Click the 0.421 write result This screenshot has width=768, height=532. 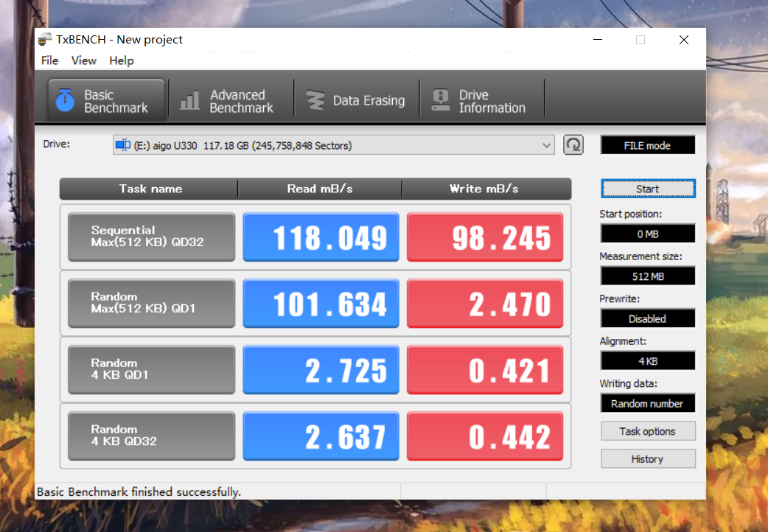coord(485,369)
